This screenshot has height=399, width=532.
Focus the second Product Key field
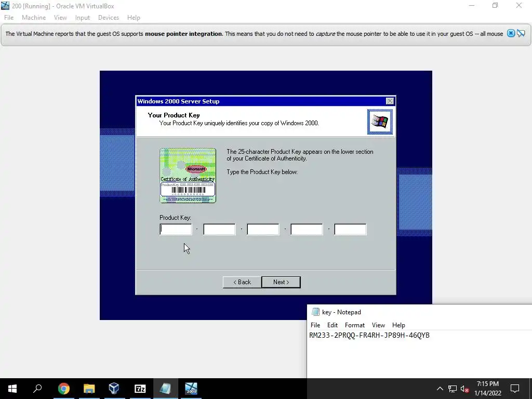point(219,229)
